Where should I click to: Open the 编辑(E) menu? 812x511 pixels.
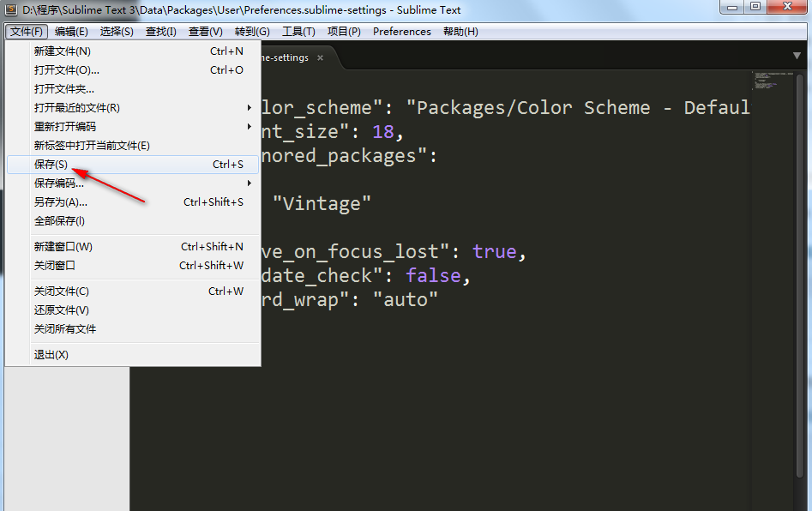coord(71,32)
